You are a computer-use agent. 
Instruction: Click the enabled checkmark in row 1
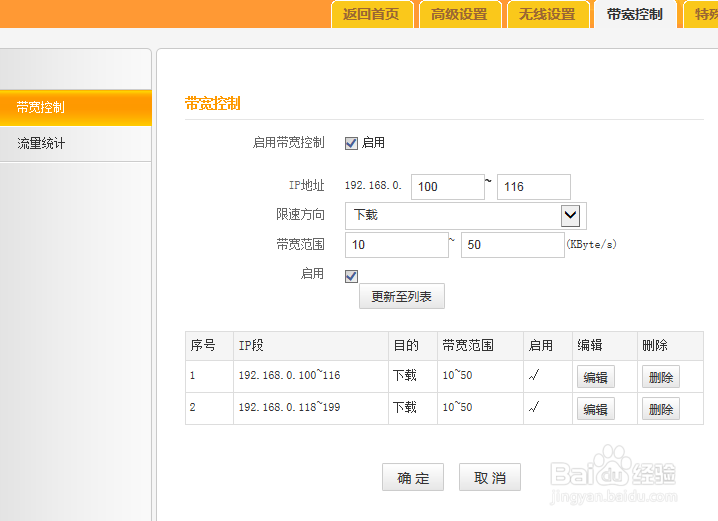tap(534, 375)
